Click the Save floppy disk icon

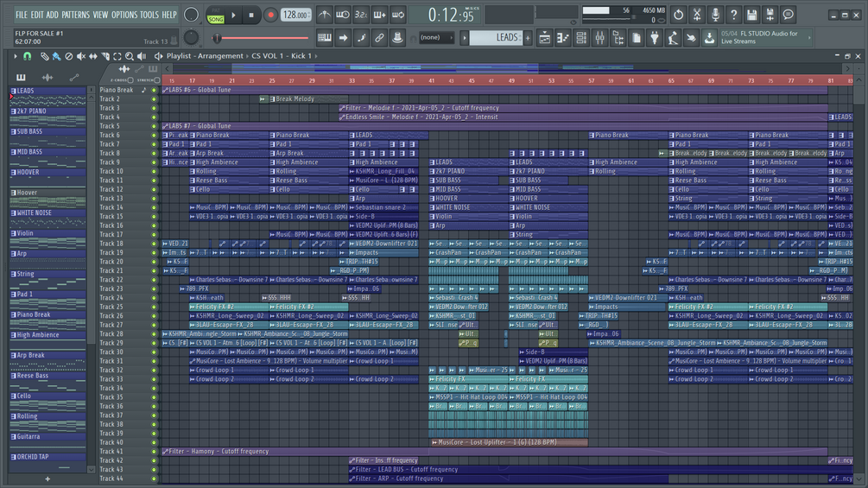[x=751, y=15]
